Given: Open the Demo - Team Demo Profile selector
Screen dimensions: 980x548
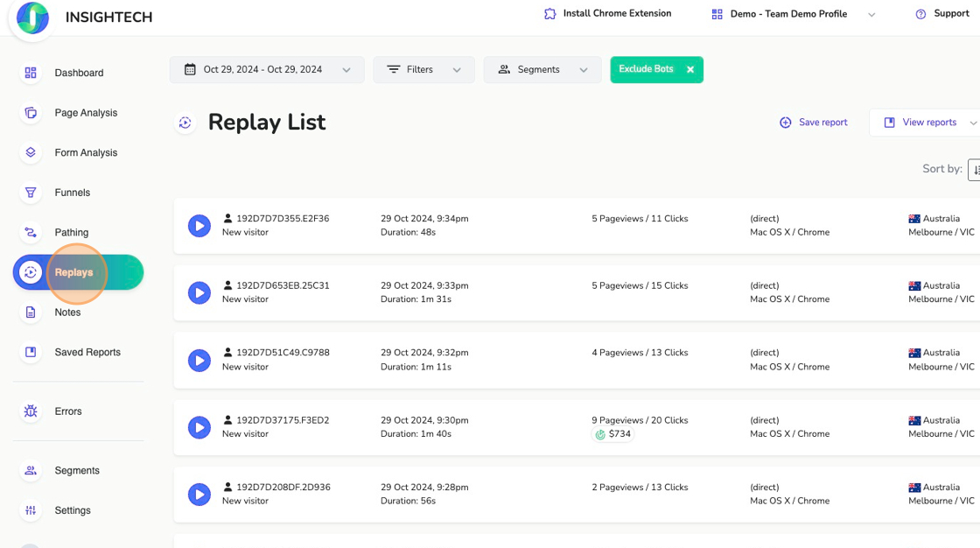Looking at the screenshot, I should coord(792,14).
